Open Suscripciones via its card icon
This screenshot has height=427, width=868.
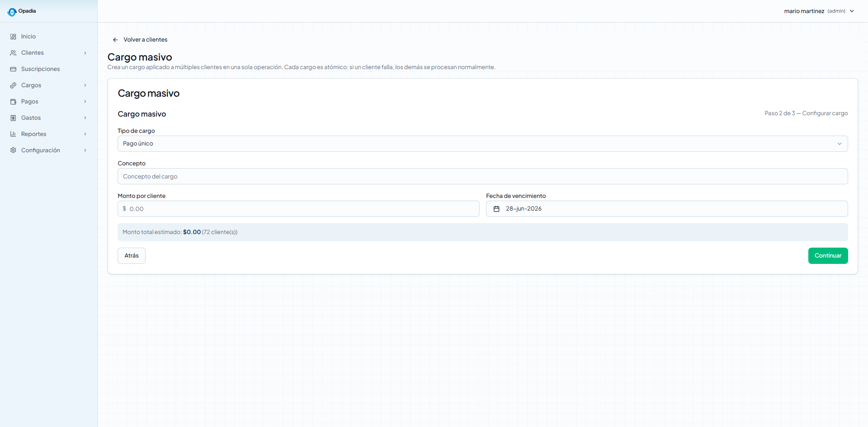click(x=13, y=69)
